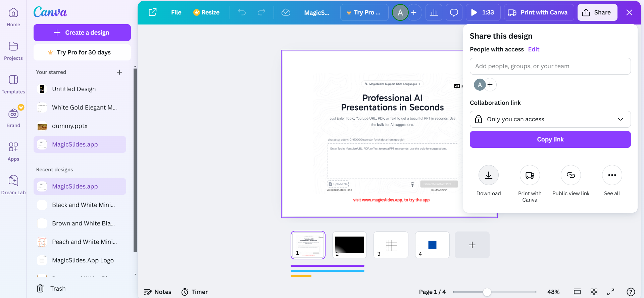Add person with plus beside avatar in share panel
The width and height of the screenshot is (644, 298).
(x=490, y=85)
